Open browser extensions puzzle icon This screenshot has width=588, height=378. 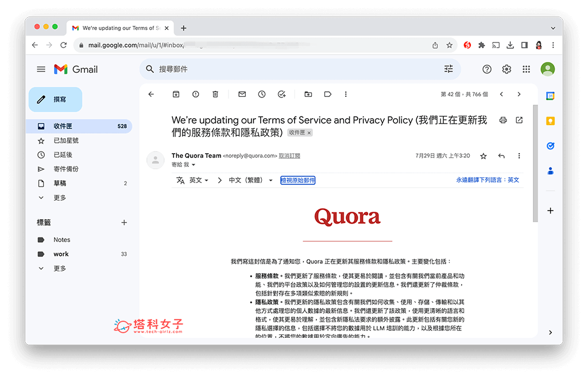point(482,45)
